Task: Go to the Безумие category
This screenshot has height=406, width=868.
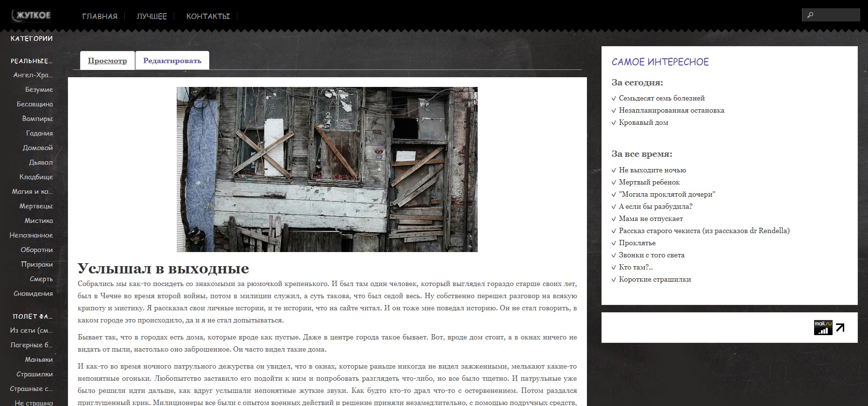Action: [39, 89]
